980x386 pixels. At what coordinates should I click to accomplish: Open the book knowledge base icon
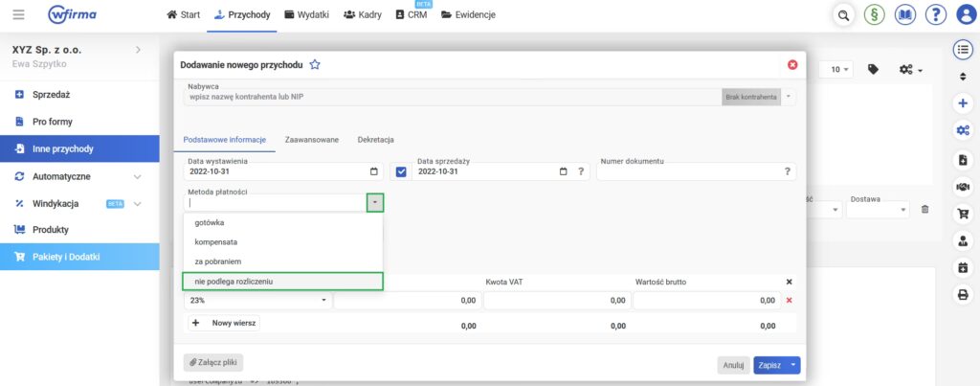[x=905, y=15]
